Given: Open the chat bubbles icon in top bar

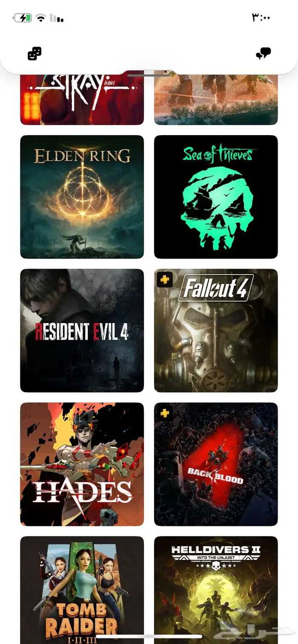Looking at the screenshot, I should 263,54.
